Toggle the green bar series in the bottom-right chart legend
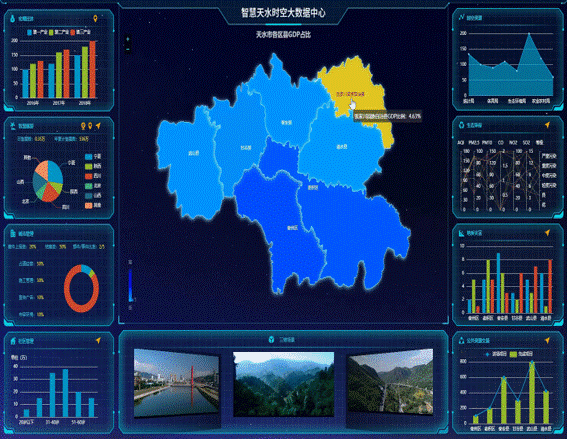567x439 pixels. point(521,354)
